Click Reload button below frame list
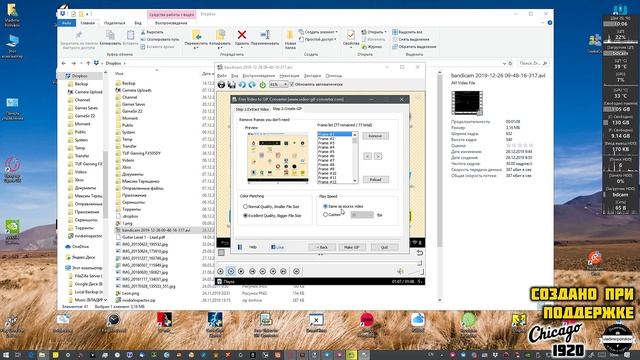Image resolution: width=640 pixels, height=360 pixels. tap(375, 180)
